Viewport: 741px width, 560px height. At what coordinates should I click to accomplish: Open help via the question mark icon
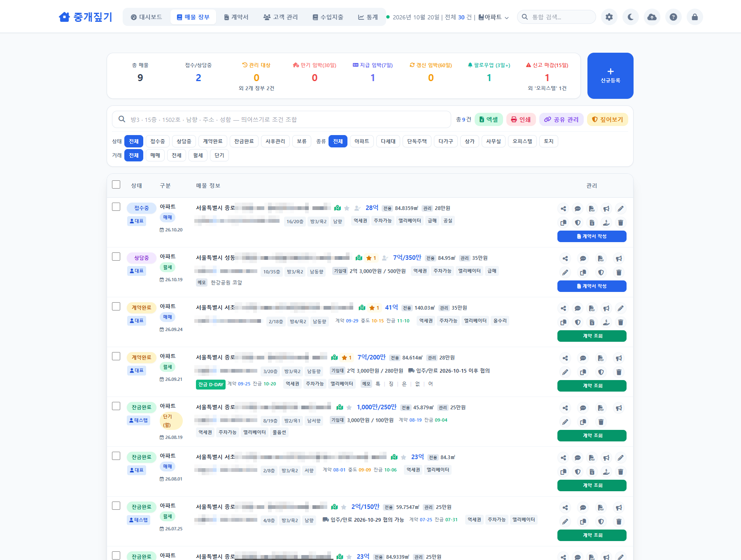pos(673,17)
